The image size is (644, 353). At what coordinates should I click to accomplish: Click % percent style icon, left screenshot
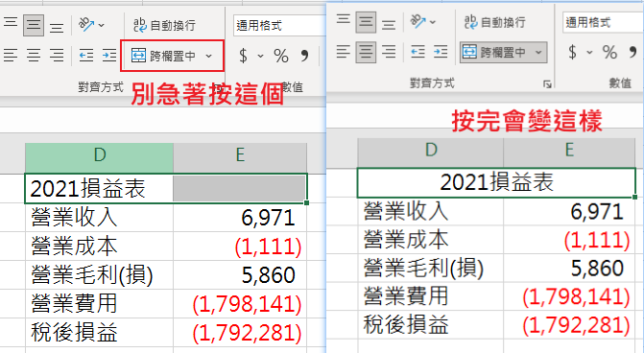pos(281,56)
